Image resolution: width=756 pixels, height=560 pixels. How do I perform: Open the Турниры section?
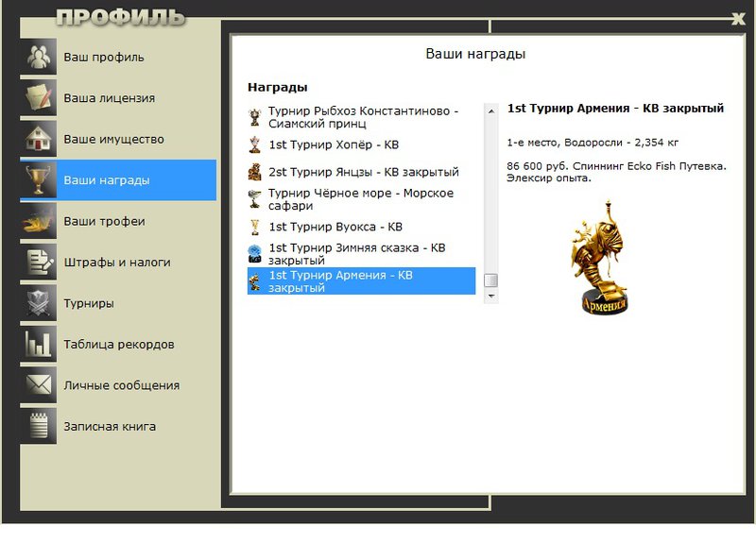coord(118,302)
